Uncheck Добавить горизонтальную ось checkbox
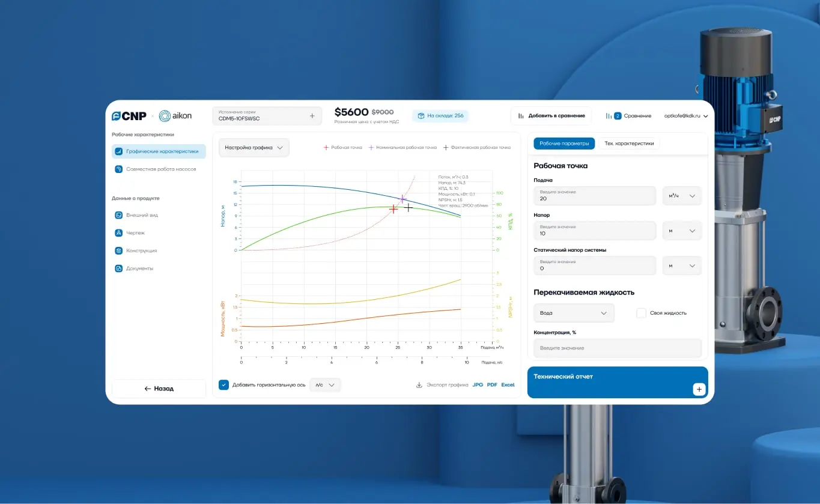This screenshot has width=820, height=504. click(x=223, y=385)
